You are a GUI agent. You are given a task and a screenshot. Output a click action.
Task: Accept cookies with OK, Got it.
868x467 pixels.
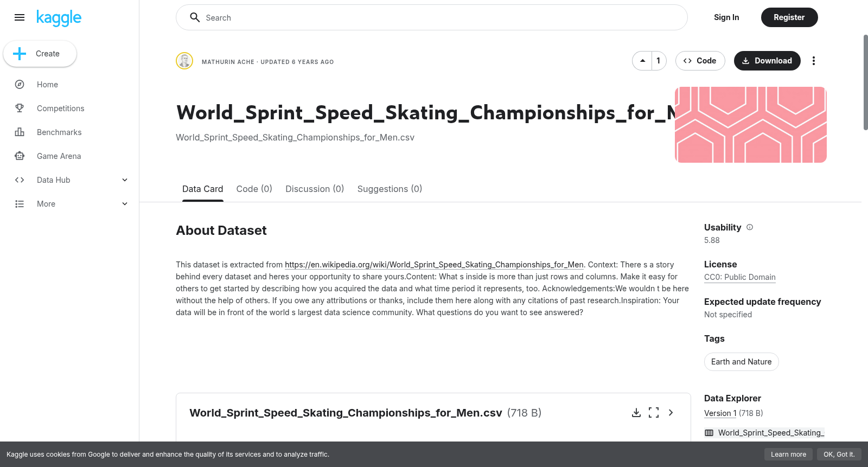[839, 455]
